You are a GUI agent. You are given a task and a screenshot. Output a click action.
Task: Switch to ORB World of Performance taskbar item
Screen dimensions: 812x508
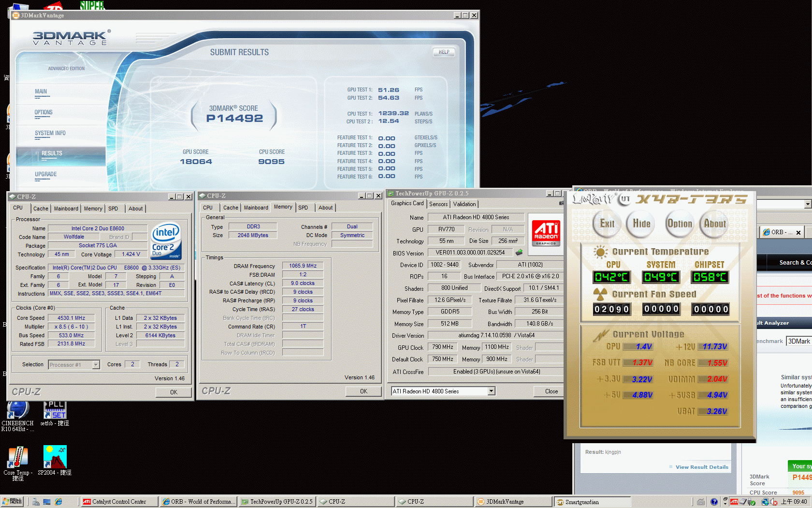(x=198, y=502)
